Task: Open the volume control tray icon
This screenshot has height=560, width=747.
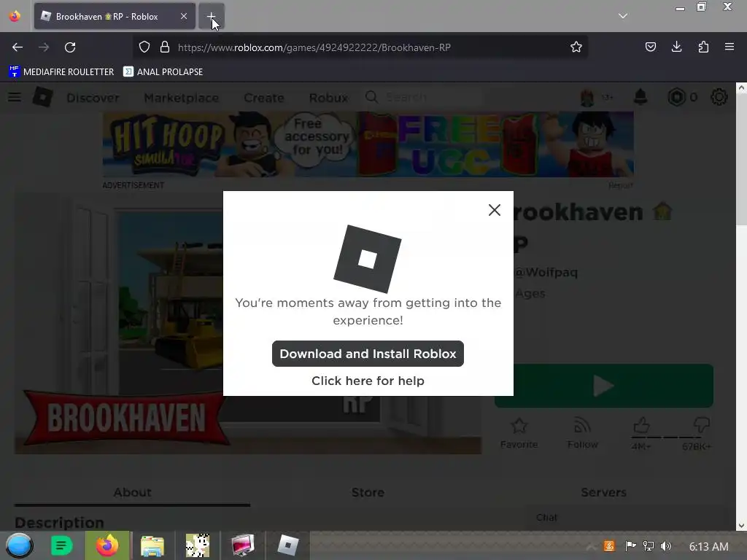Action: coord(666,546)
